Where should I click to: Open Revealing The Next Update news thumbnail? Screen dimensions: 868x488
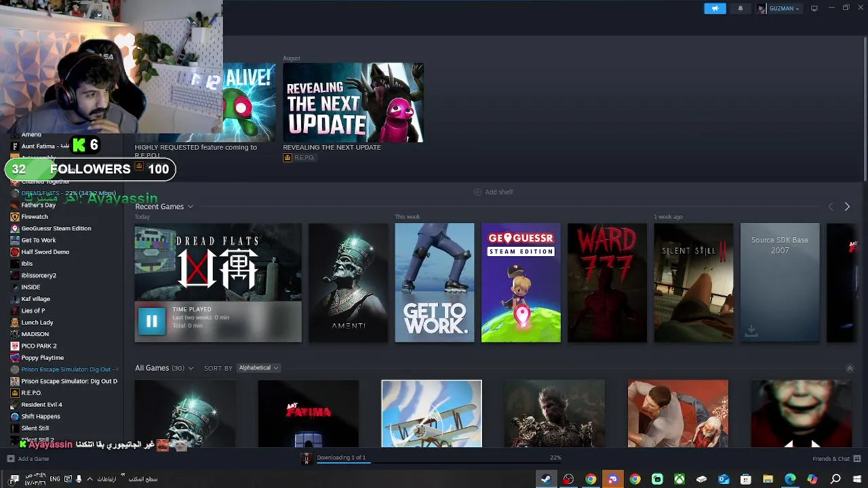click(x=353, y=103)
